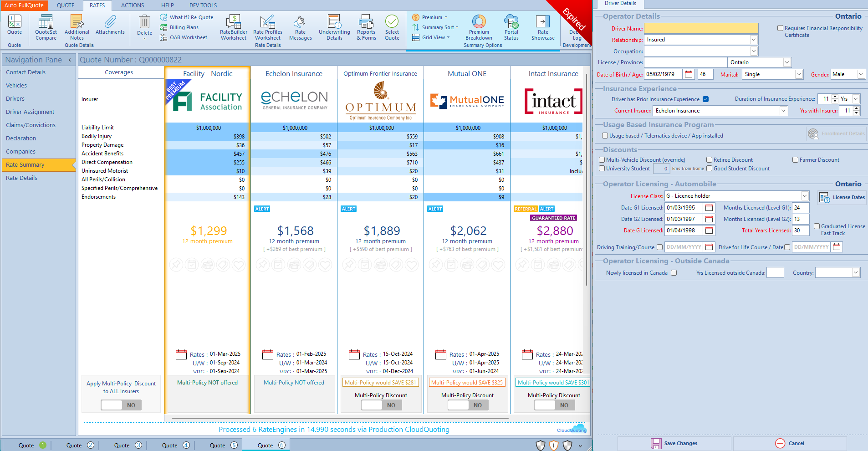The width and height of the screenshot is (868, 451).
Task: Expand the Marital status dropdown
Action: tap(798, 74)
